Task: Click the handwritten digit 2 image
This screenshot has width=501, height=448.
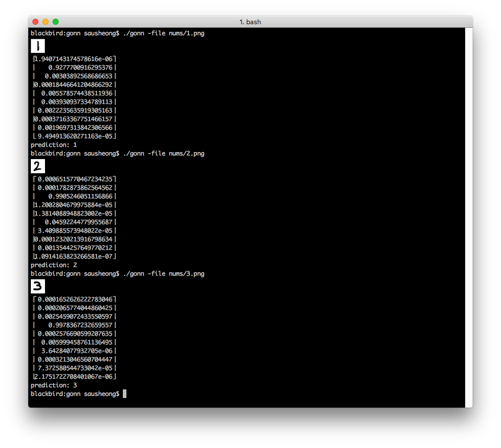Action: point(38,166)
